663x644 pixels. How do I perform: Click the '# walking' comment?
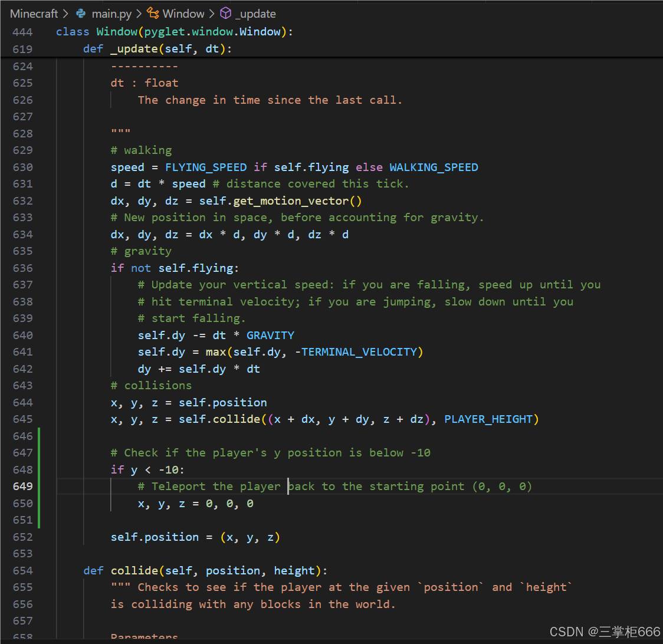pyautogui.click(x=141, y=150)
